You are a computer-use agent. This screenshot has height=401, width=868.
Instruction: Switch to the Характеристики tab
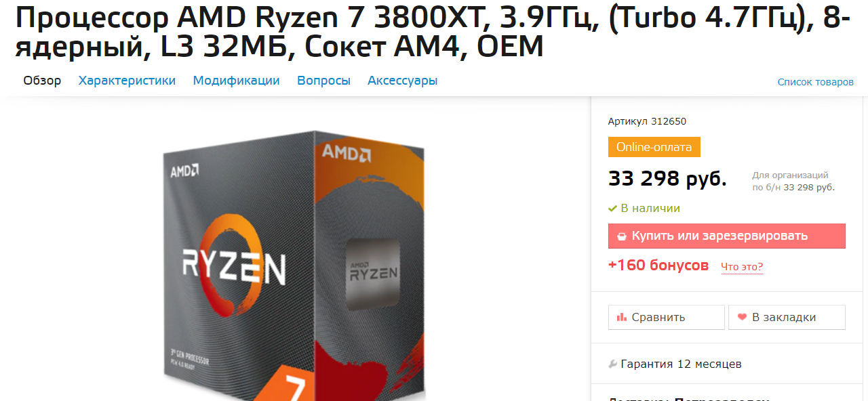tap(127, 81)
